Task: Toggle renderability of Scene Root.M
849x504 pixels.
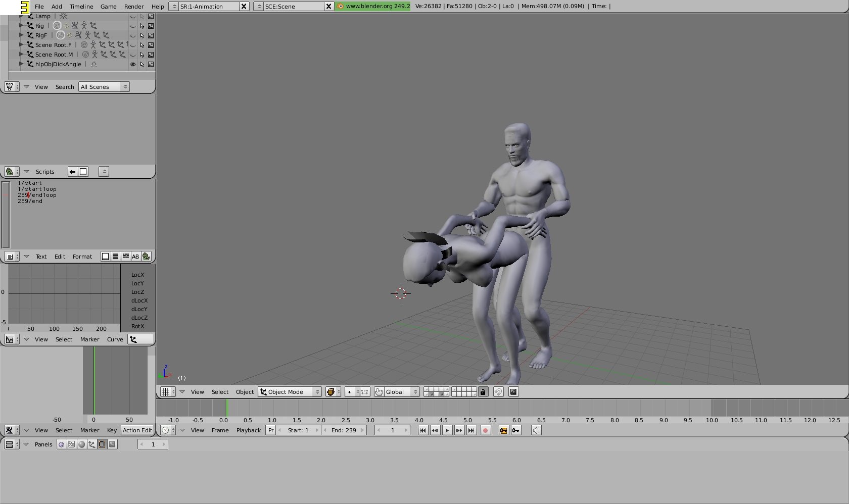Action: (x=151, y=55)
